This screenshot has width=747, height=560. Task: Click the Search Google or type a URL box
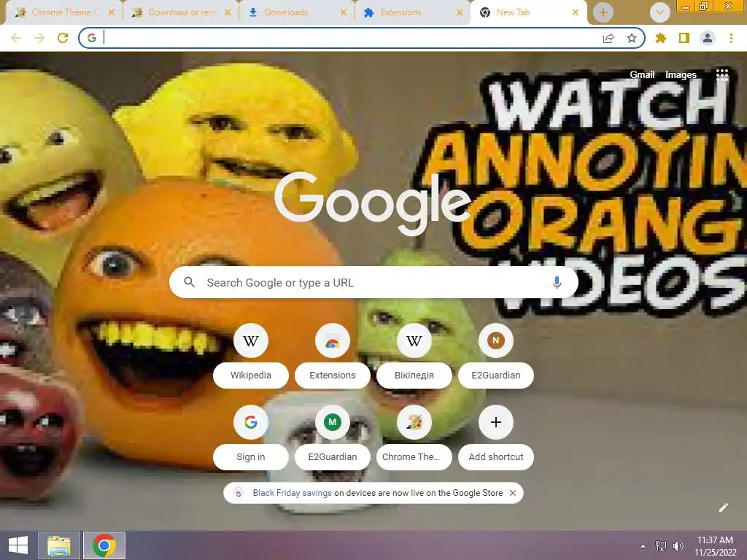[373, 282]
